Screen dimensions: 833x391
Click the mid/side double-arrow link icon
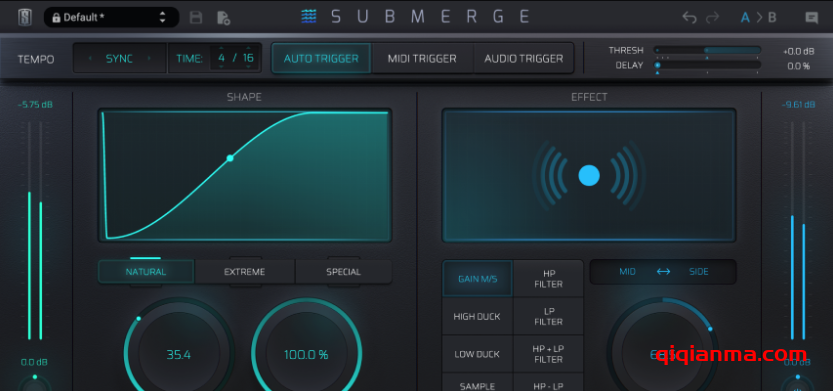point(663,271)
